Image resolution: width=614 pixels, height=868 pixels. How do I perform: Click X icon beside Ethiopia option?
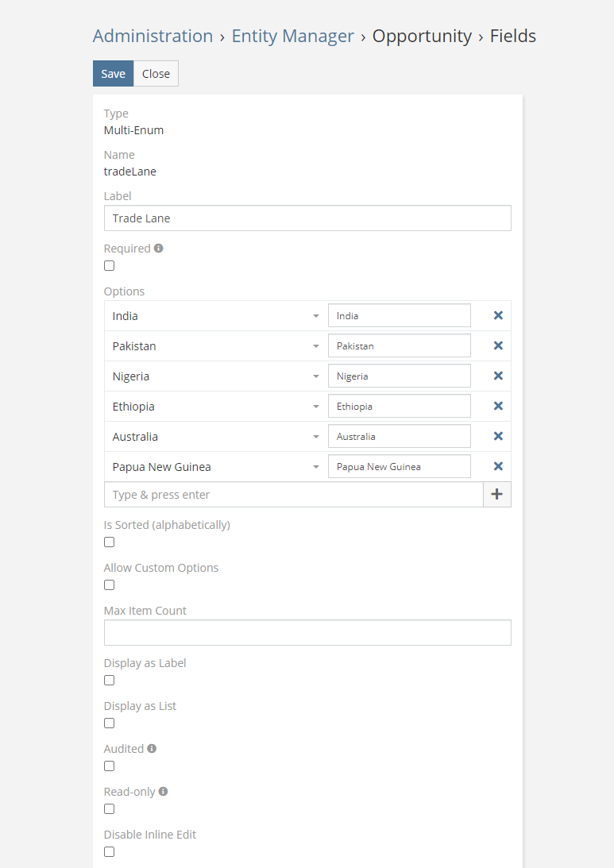tap(498, 406)
